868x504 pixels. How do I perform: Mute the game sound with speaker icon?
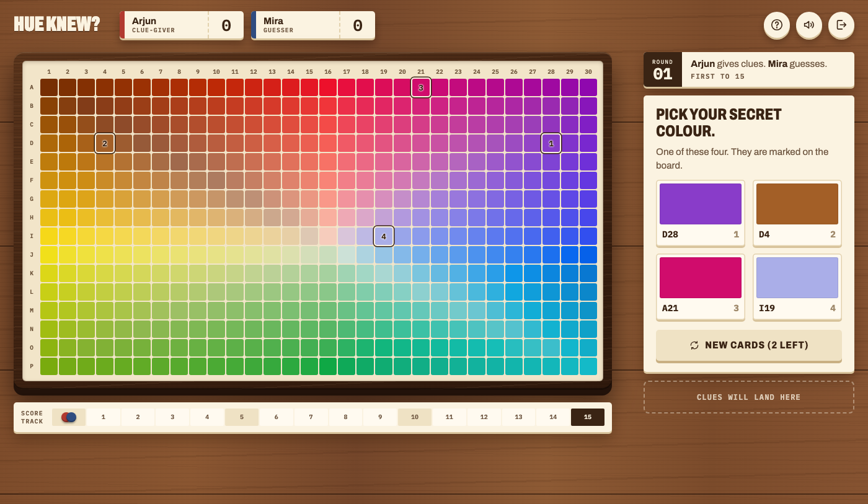809,25
